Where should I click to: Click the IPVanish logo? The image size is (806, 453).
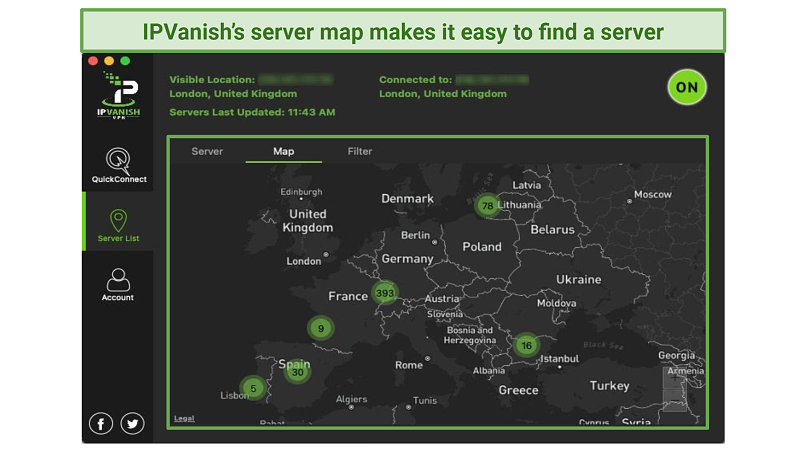click(119, 96)
